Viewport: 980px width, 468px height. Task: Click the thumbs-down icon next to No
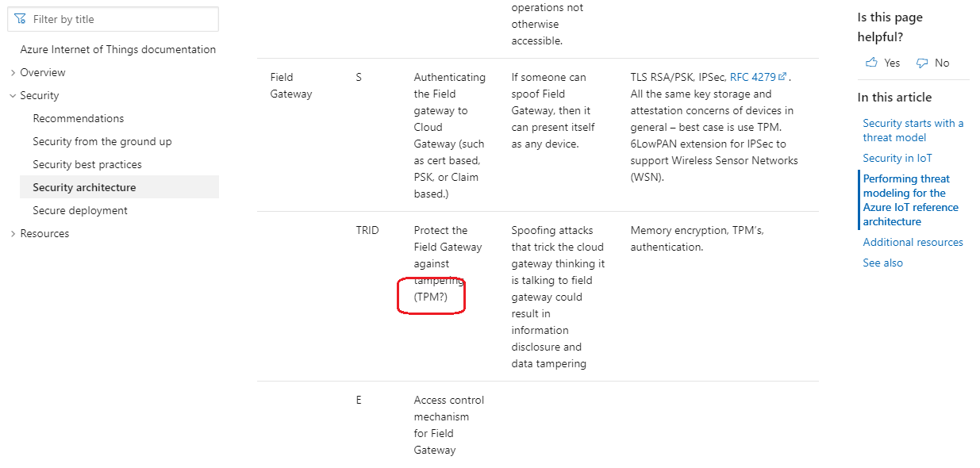(x=921, y=62)
